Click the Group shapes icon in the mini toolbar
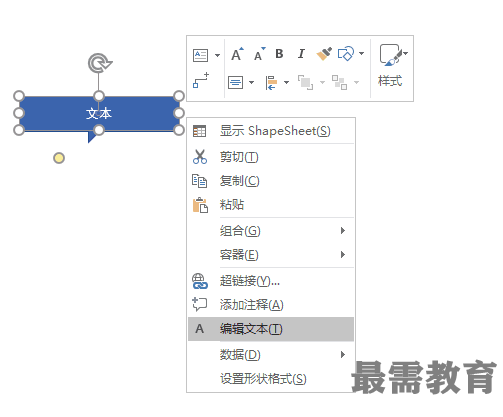Image resolution: width=503 pixels, height=417 pixels. coord(339,82)
